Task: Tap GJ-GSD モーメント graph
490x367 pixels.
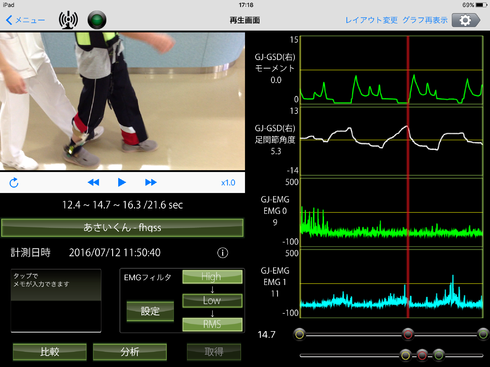Action: (x=392, y=70)
